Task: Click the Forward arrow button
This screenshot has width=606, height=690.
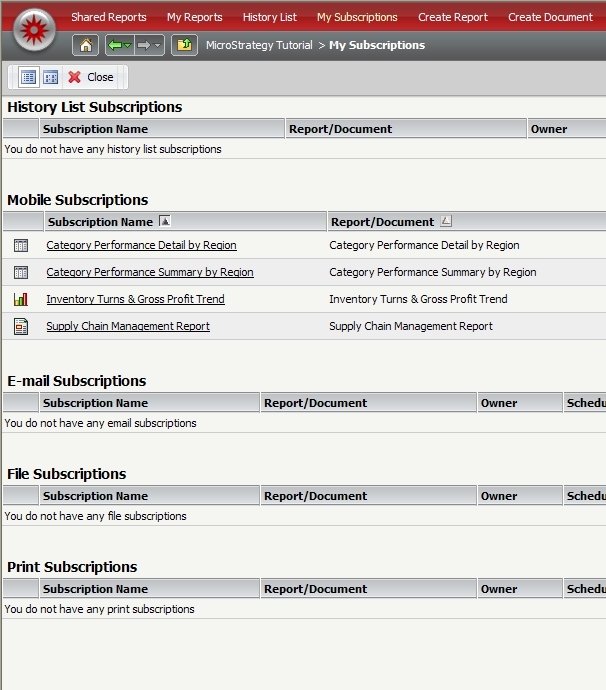Action: (143, 45)
